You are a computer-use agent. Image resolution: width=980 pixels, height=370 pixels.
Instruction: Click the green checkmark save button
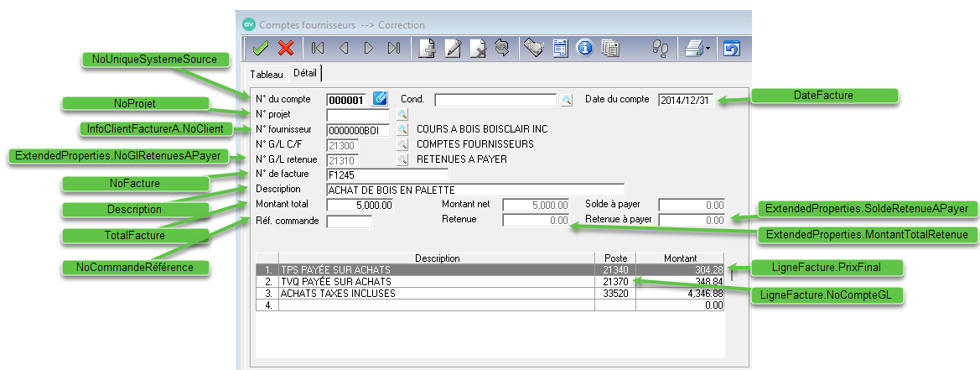tap(260, 49)
